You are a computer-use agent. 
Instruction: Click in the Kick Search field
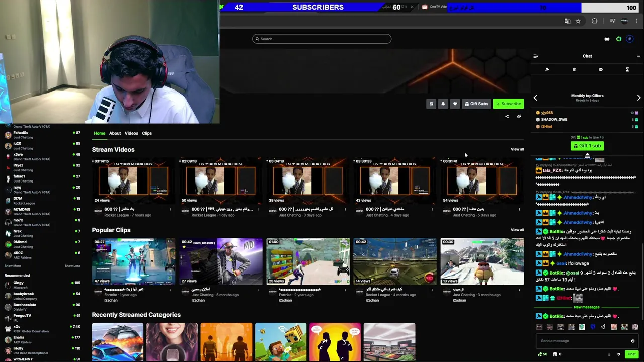pos(321,39)
